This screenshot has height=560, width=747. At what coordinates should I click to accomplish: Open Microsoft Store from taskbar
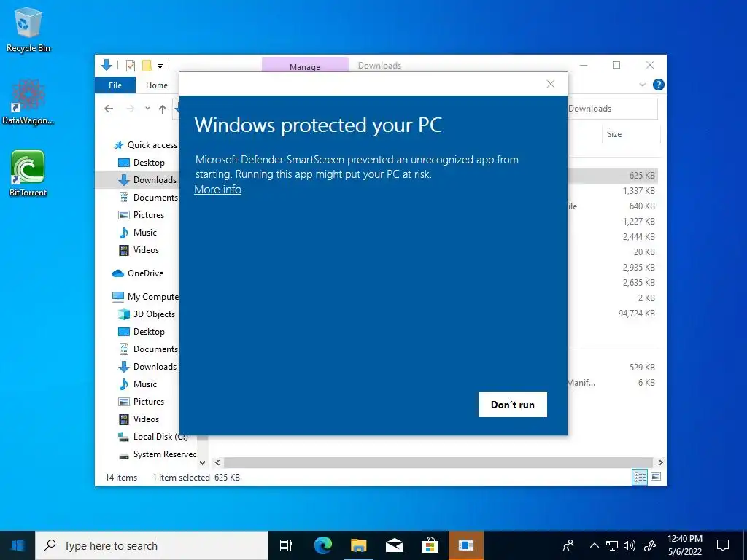pos(430,545)
